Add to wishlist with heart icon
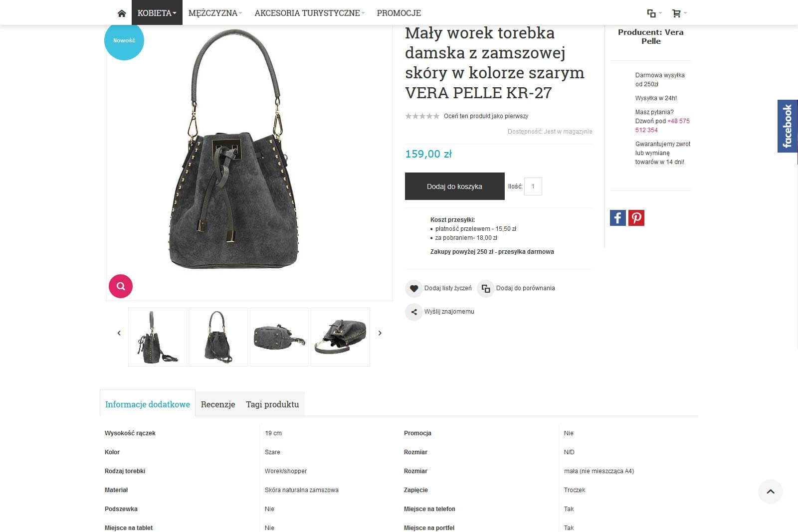The width and height of the screenshot is (798, 532). (413, 288)
